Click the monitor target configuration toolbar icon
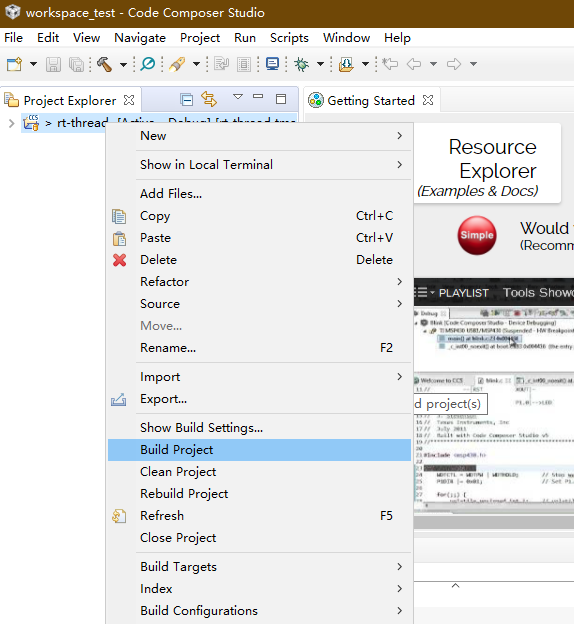Screen dimensions: 574x624 pyautogui.click(x=272, y=64)
